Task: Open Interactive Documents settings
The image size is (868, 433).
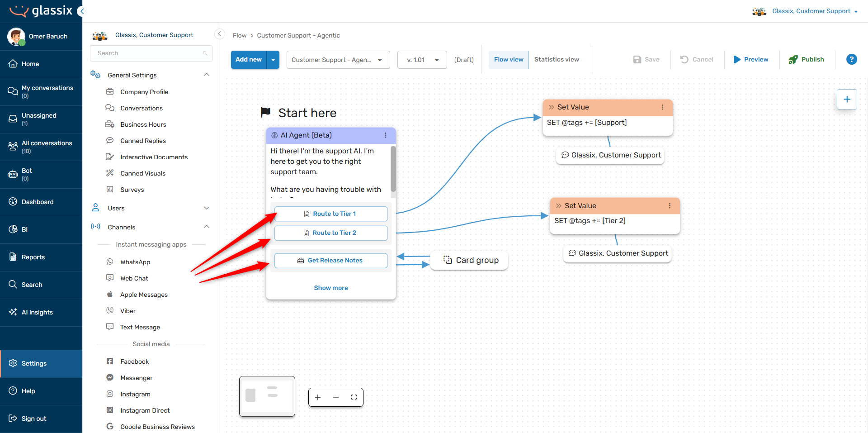Action: [154, 157]
